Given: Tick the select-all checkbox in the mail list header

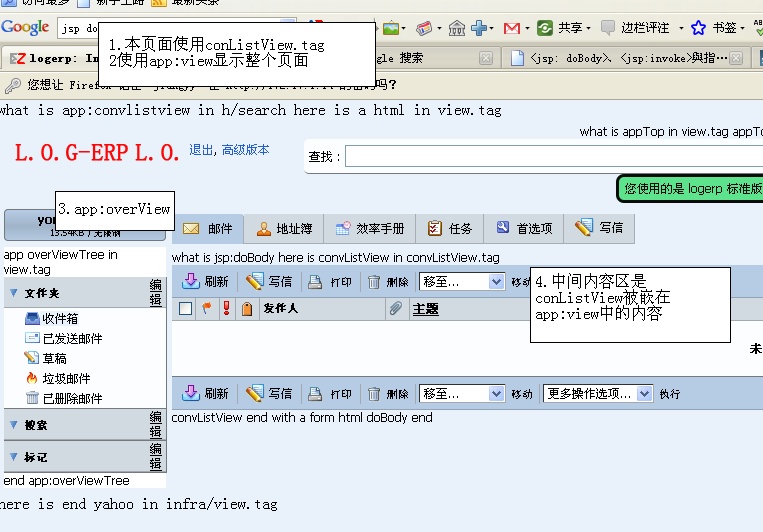Looking at the screenshot, I should (x=185, y=309).
